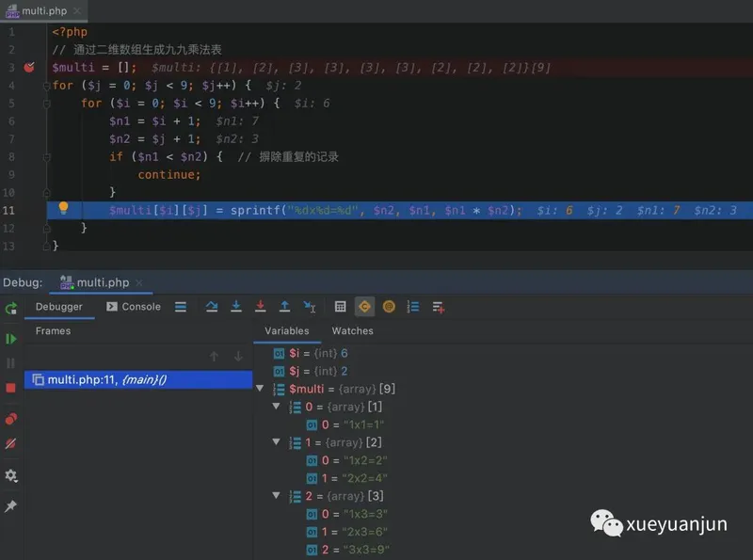
Task: Click the add-to-watches list icon
Action: (x=438, y=307)
